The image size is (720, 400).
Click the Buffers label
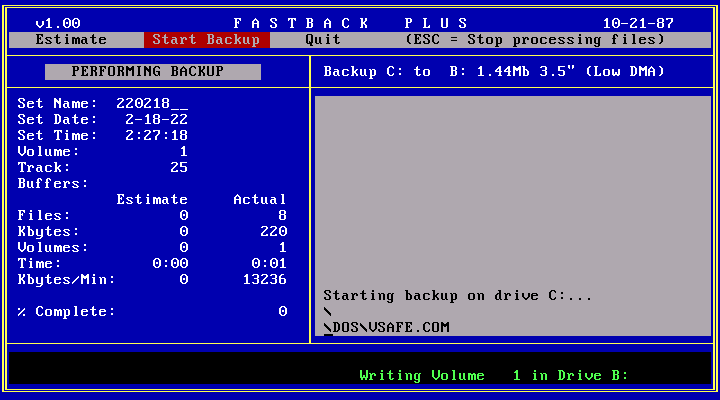(x=53, y=184)
